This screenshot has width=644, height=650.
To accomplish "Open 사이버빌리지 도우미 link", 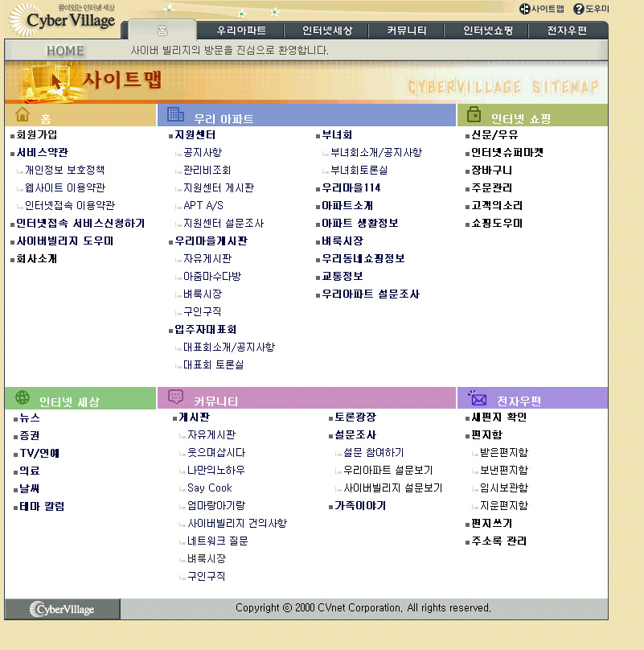I will pyautogui.click(x=64, y=241).
